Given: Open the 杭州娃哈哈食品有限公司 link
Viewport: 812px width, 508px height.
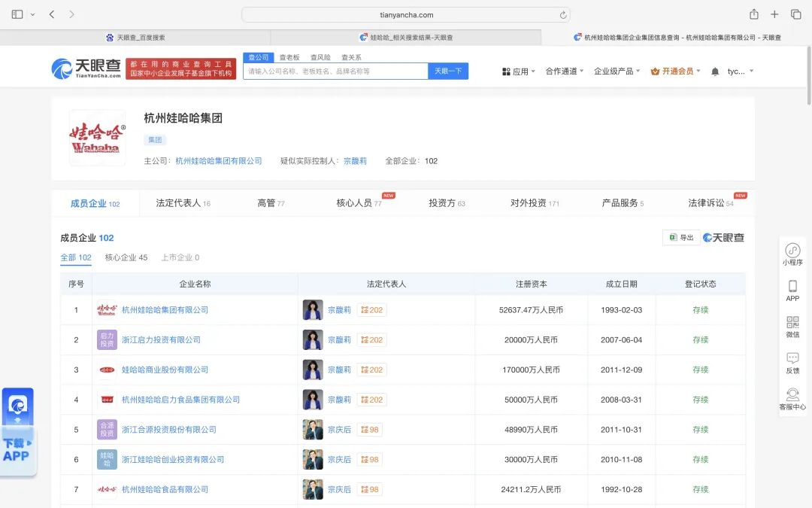Looking at the screenshot, I should [x=165, y=489].
